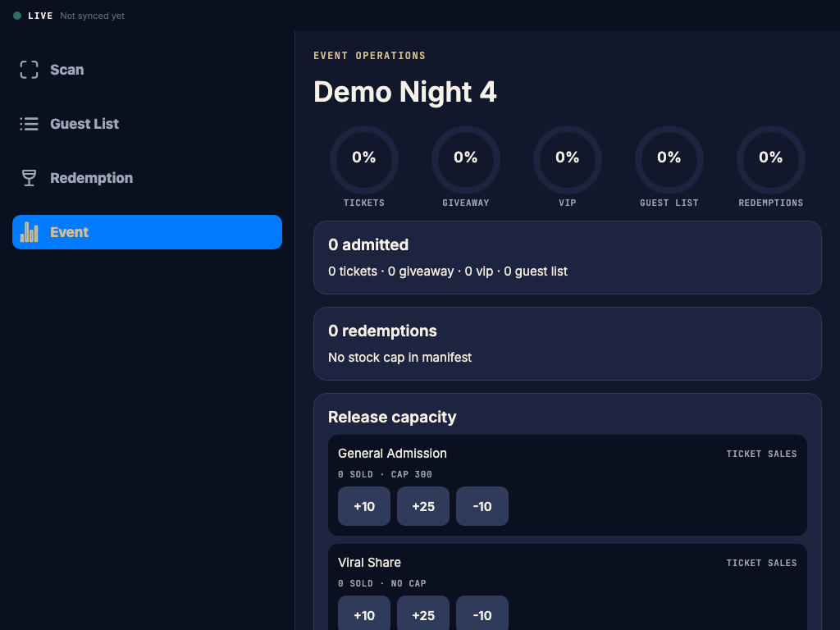Add 10 to General Admission capacity
The image size is (840, 630).
(x=364, y=506)
